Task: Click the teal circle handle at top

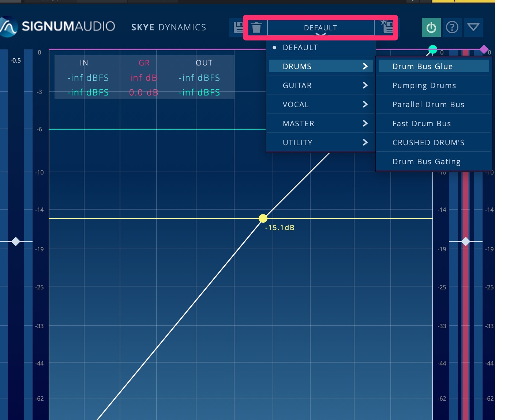Action: 433,49
